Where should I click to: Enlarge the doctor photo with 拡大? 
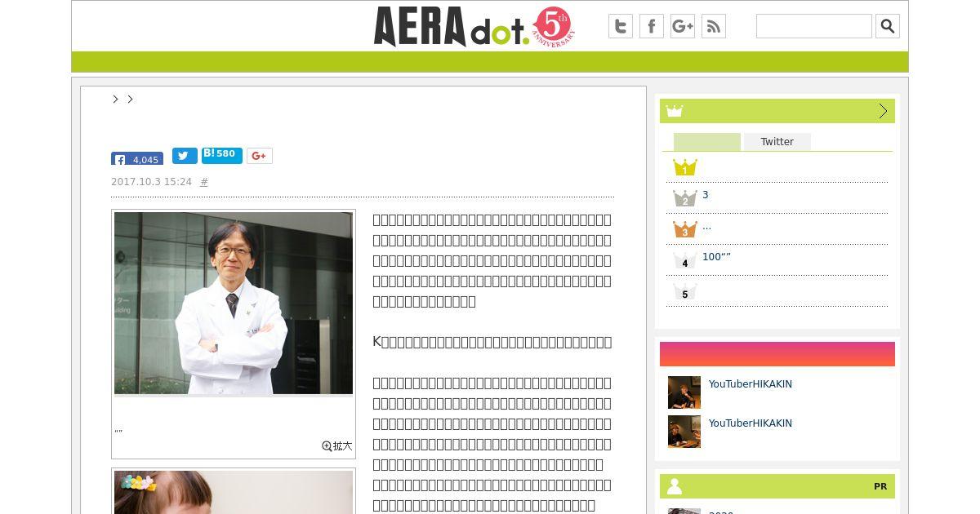337,446
